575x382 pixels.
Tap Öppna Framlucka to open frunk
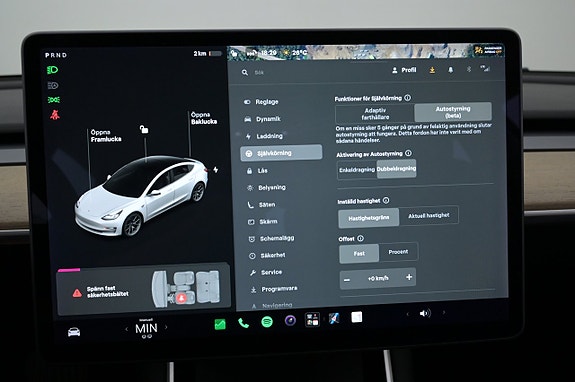(106, 136)
